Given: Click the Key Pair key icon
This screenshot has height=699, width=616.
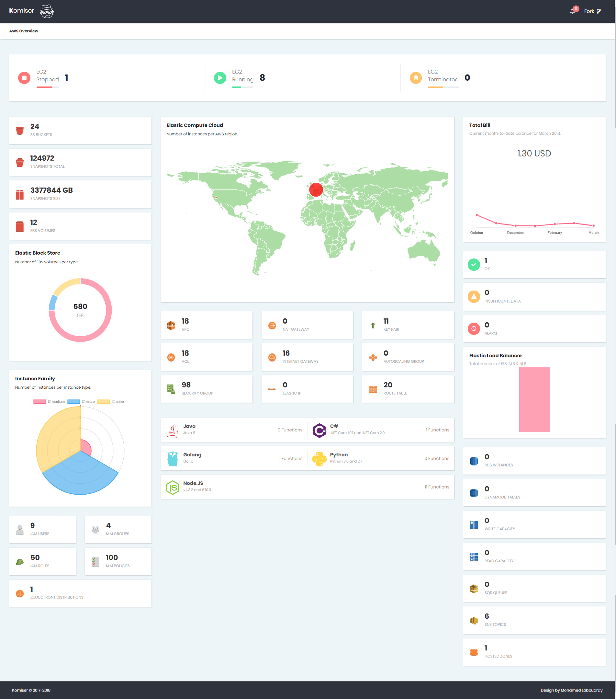Looking at the screenshot, I should 373,325.
